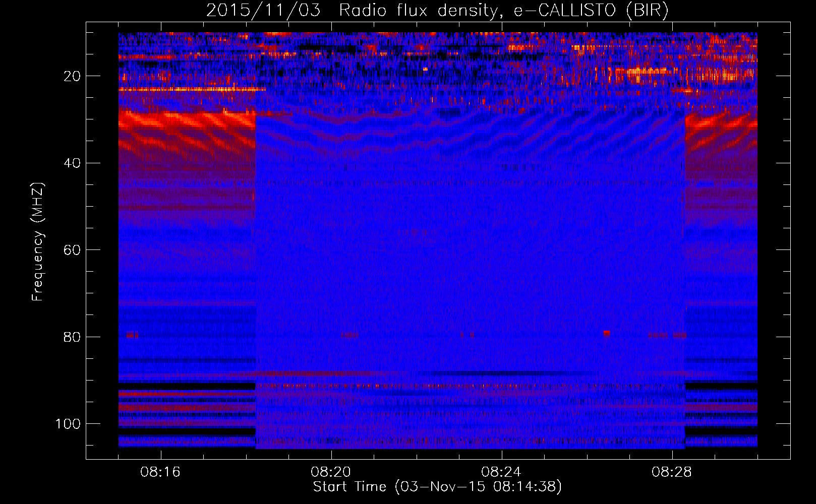Click the "Frequency (MHZ)" axis label
The height and width of the screenshot is (504, 816).
38,242
